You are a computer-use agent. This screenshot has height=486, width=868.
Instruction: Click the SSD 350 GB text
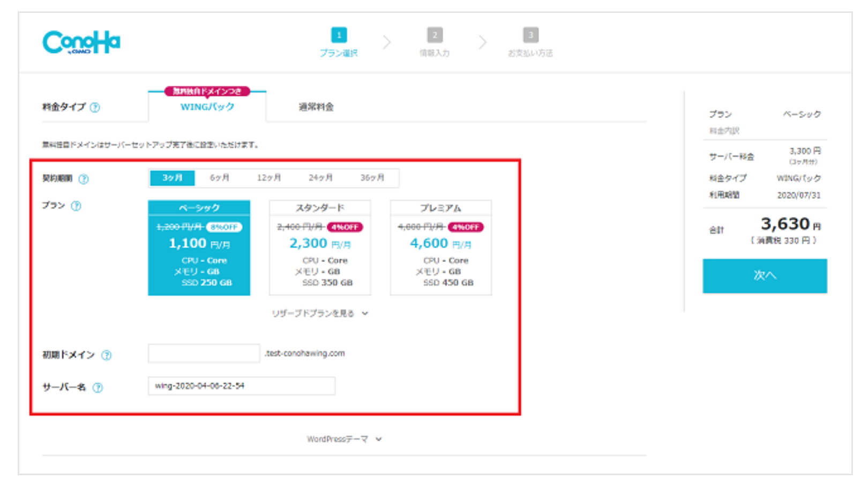click(327, 283)
